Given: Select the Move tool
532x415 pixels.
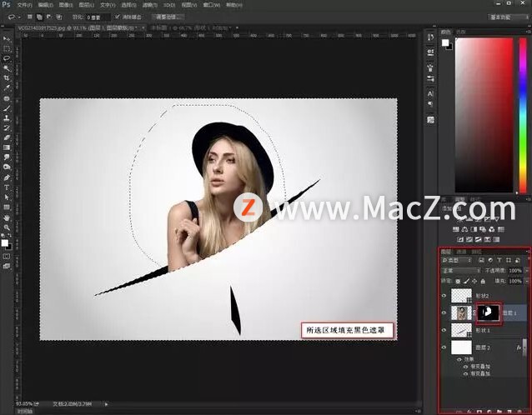Looking at the screenshot, I should point(7,39).
